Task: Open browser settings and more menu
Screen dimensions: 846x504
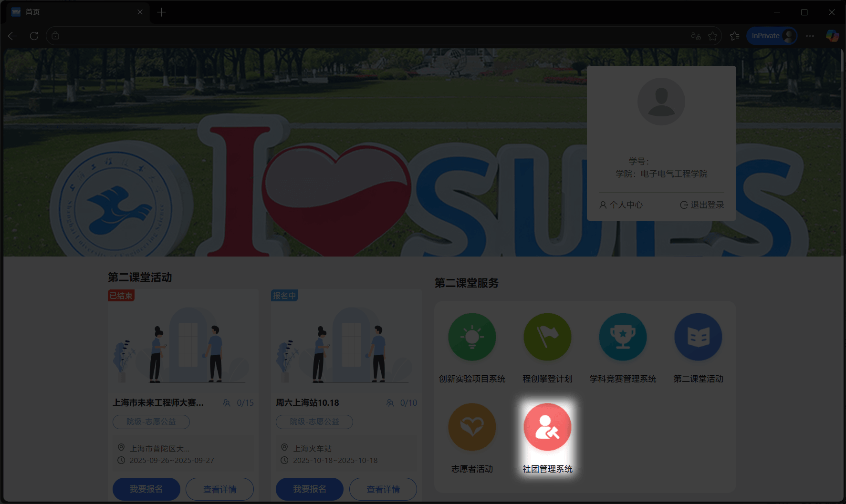Action: pos(810,36)
